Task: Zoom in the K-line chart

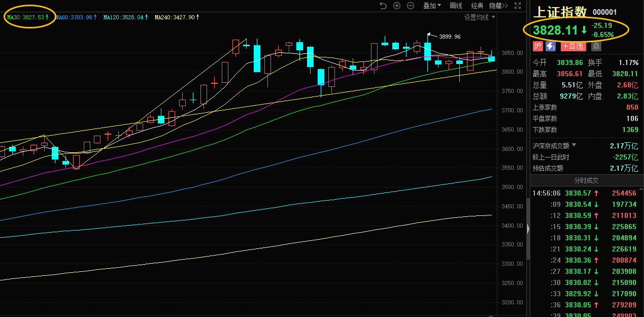Action: [397, 6]
